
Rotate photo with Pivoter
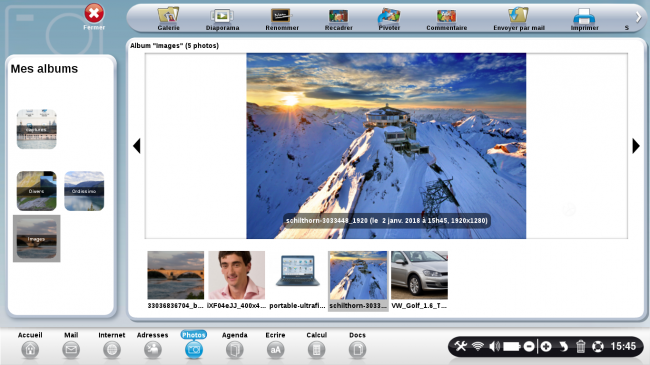coord(389,19)
